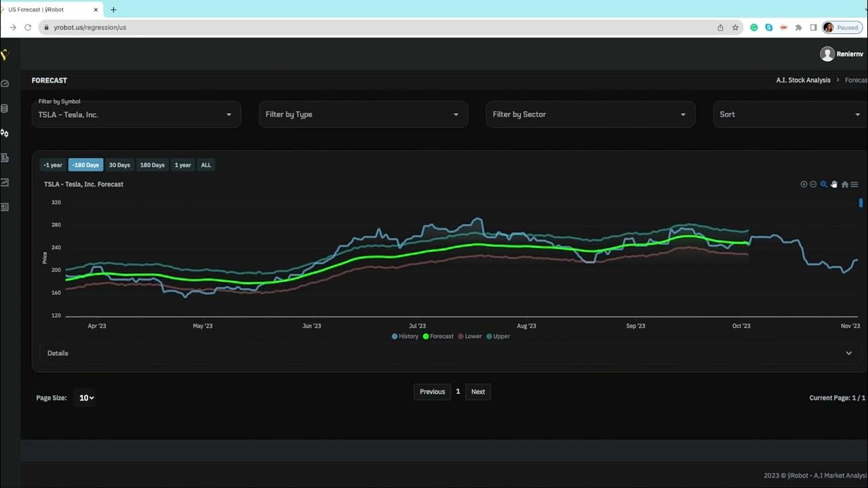Click the A.I. Stock Analysis breadcrumb link
The image size is (868, 488).
click(804, 80)
